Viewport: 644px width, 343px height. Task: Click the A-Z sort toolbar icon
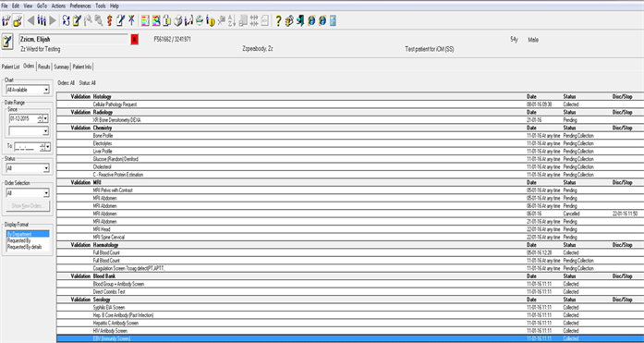pos(232,20)
